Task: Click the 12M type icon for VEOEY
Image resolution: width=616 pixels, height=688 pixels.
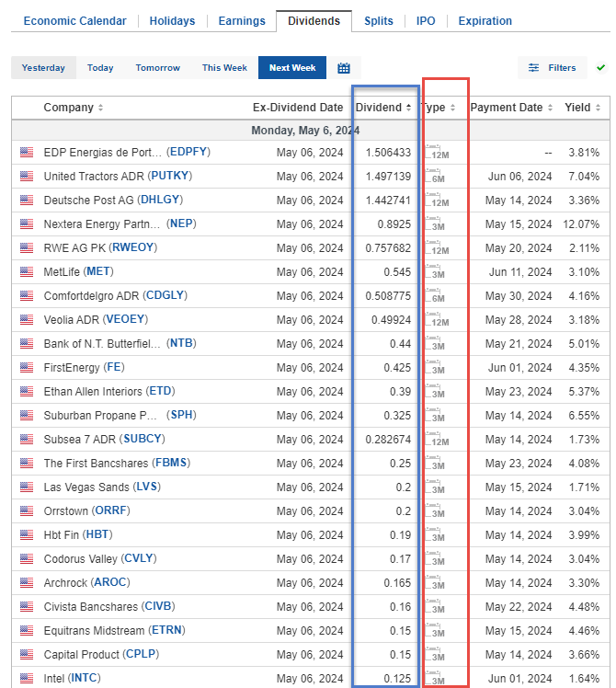Action: 437,319
